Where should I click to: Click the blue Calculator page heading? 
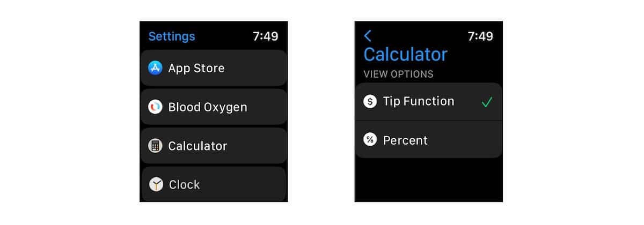(x=405, y=55)
